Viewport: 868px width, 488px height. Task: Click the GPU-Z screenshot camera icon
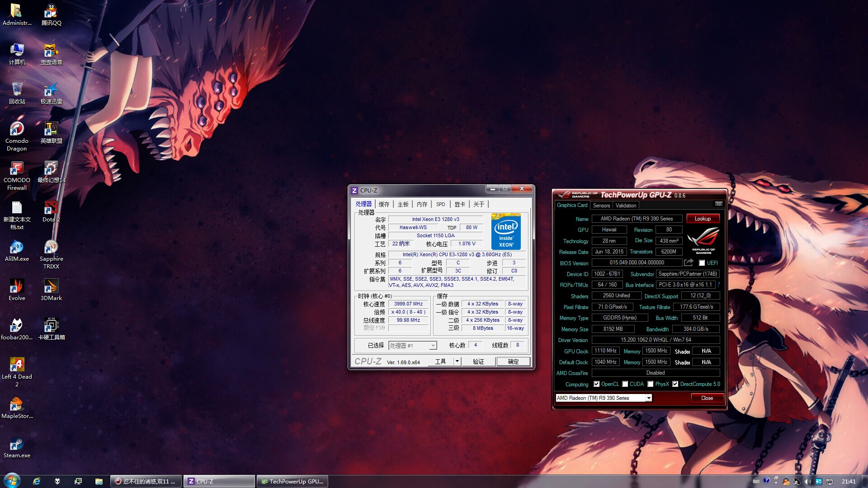point(718,204)
